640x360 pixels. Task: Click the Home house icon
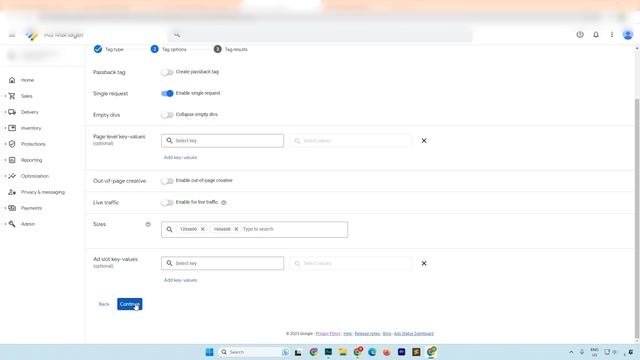(x=12, y=80)
